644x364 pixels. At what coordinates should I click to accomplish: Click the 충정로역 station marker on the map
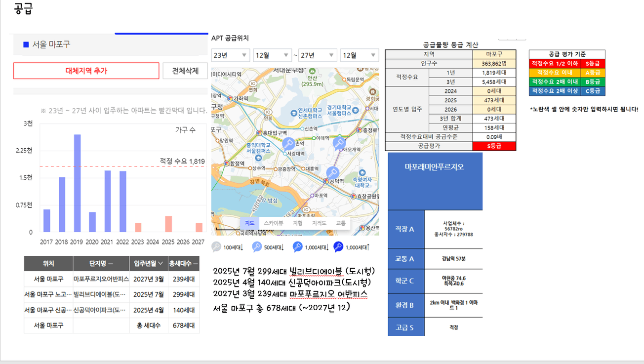coord(359,130)
